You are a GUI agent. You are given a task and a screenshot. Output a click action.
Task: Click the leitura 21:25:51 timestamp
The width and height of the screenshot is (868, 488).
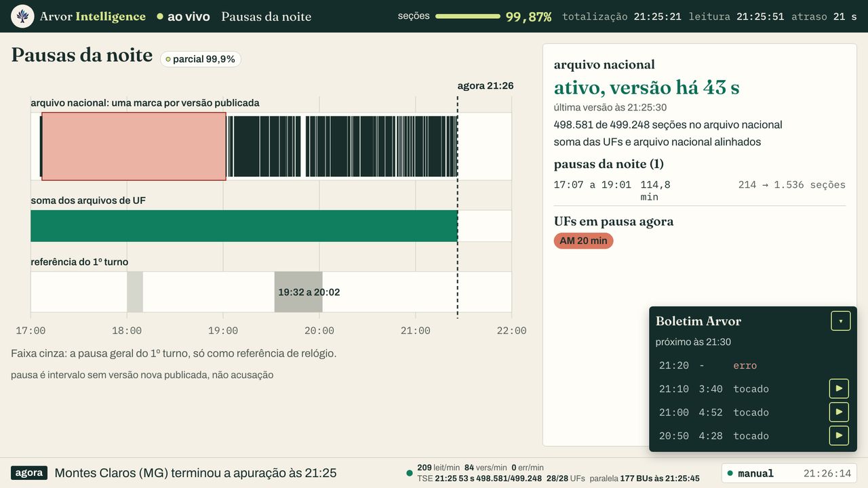[736, 16]
